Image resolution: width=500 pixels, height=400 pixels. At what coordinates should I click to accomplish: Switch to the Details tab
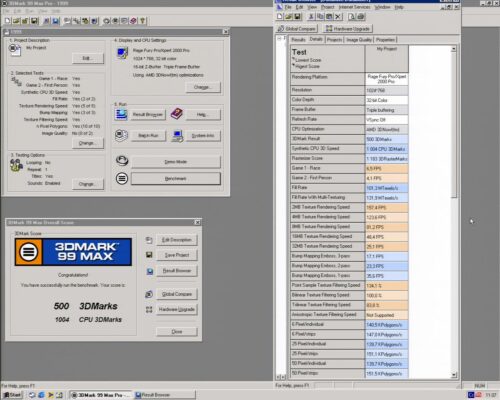pos(316,39)
